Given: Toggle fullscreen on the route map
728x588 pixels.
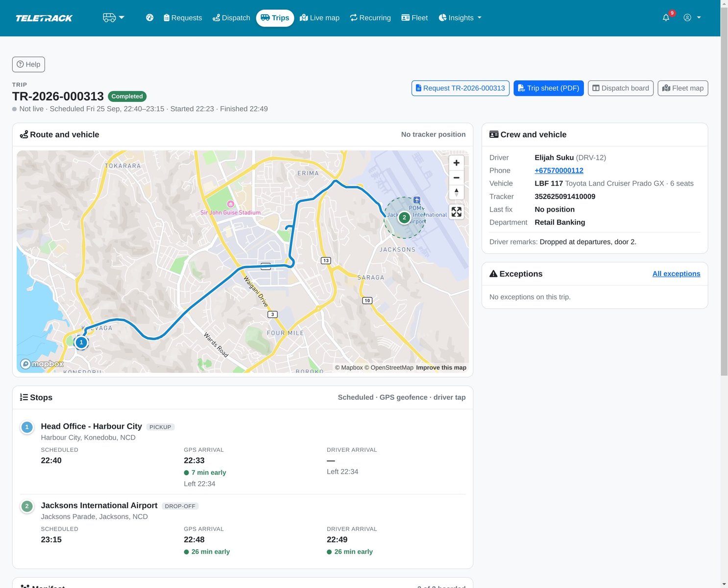Looking at the screenshot, I should click(x=457, y=212).
